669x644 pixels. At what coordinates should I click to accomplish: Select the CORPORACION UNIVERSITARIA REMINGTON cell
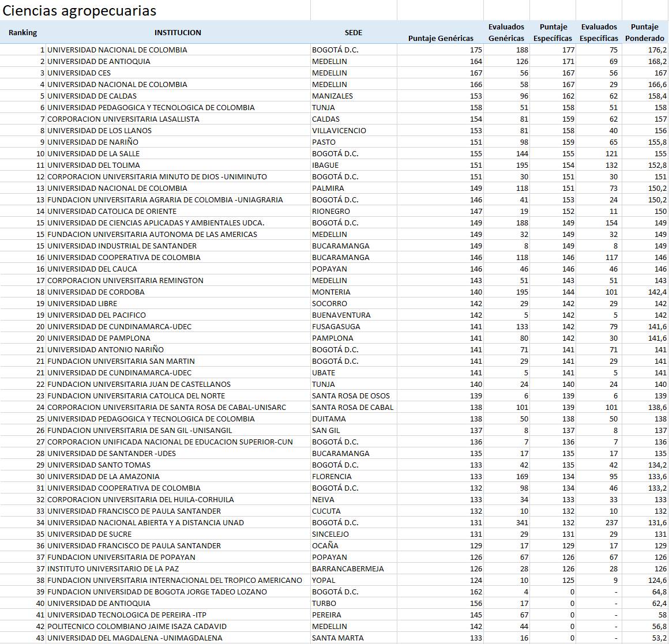pos(125,281)
